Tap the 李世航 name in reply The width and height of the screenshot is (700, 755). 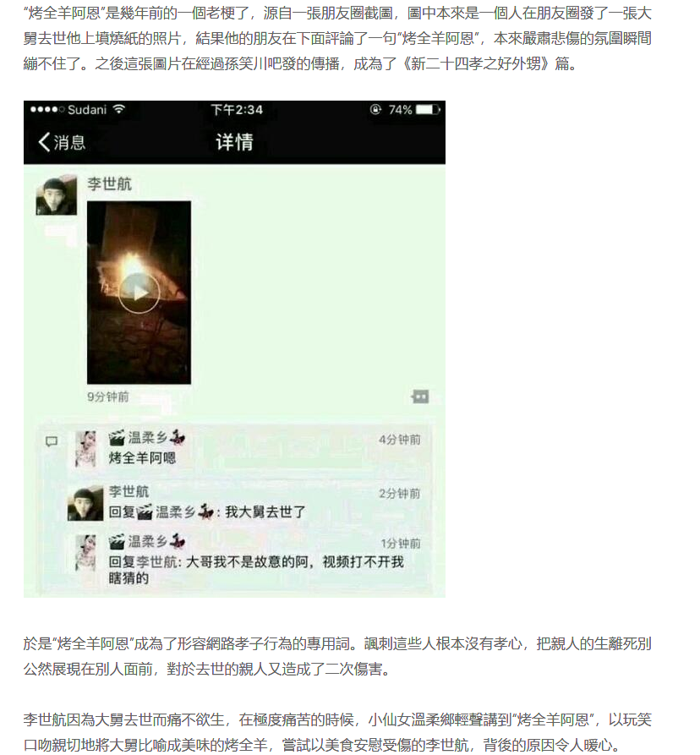point(129,491)
